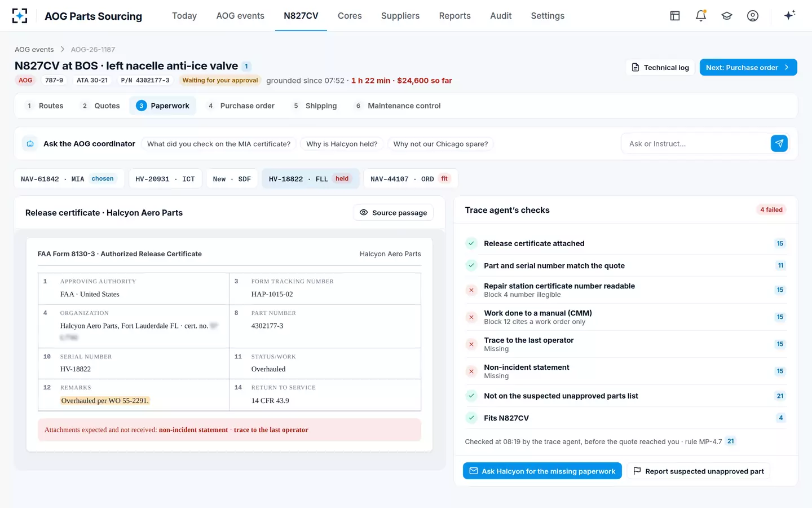
Task: Go to the Today tab
Action: click(184, 16)
